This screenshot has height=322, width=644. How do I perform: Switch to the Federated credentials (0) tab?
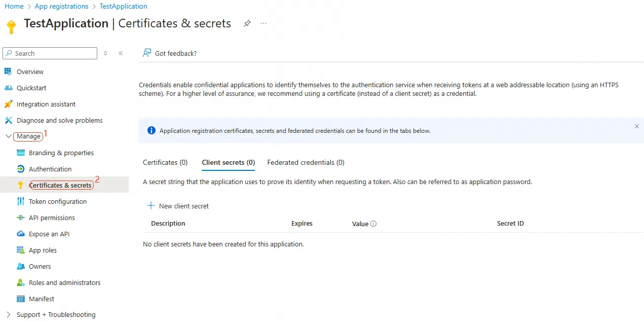[306, 162]
